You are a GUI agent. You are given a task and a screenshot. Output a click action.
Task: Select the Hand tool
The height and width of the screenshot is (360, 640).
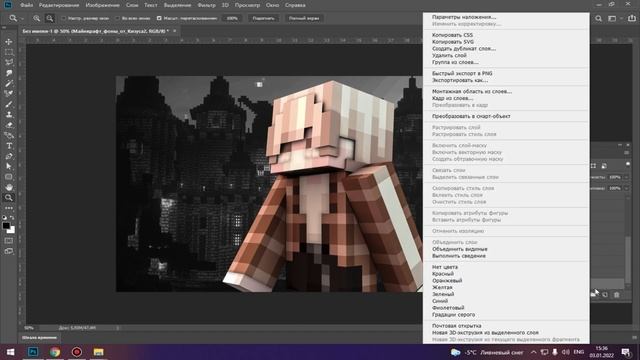pos(9,187)
